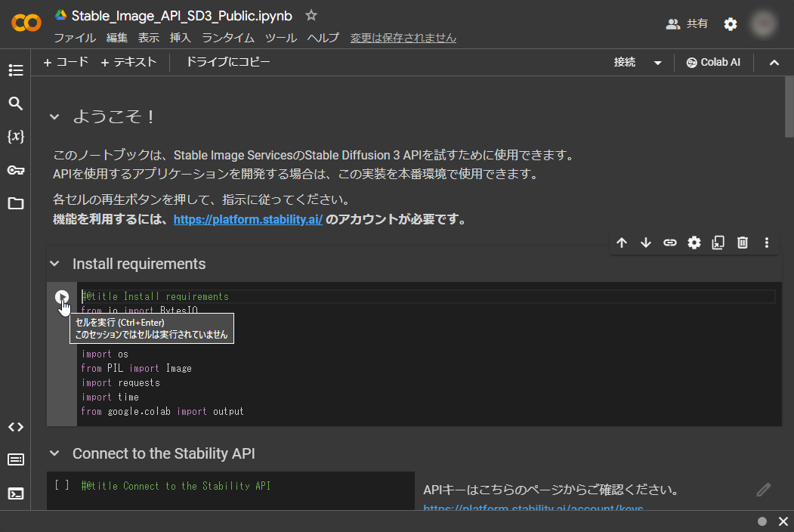Delete the selected cell with trash icon
Screen dimensions: 794x532
(x=743, y=243)
